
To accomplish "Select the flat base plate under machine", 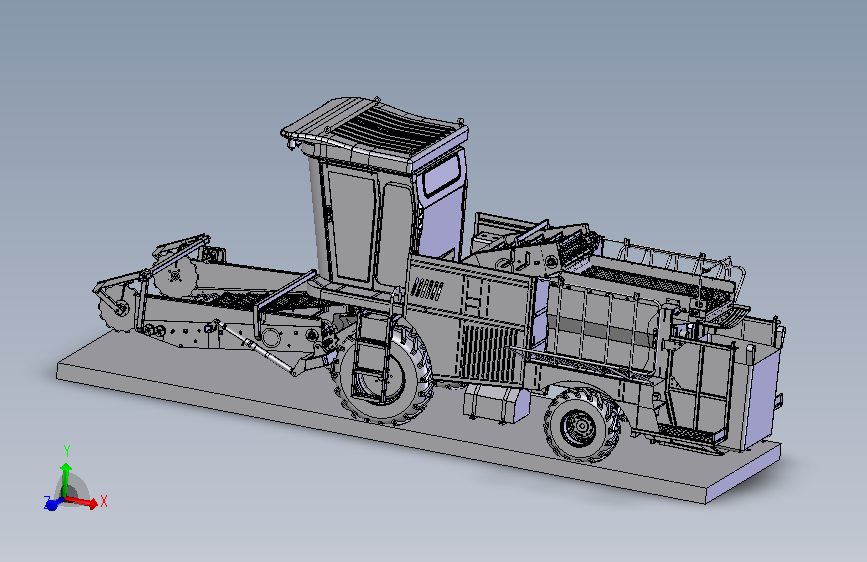I will pyautogui.click(x=419, y=418).
